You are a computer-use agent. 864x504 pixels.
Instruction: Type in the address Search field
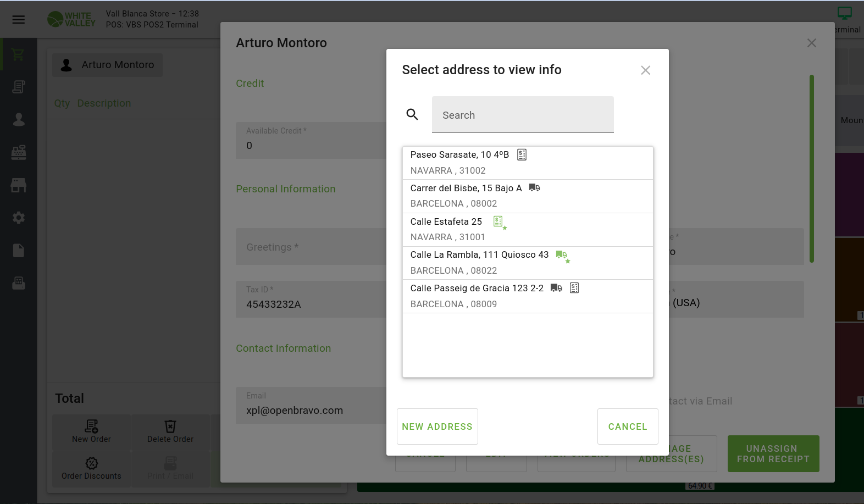[x=522, y=115]
